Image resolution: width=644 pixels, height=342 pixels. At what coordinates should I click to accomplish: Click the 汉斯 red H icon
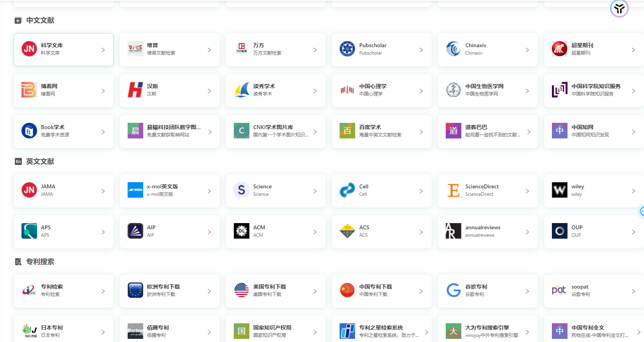click(x=135, y=90)
